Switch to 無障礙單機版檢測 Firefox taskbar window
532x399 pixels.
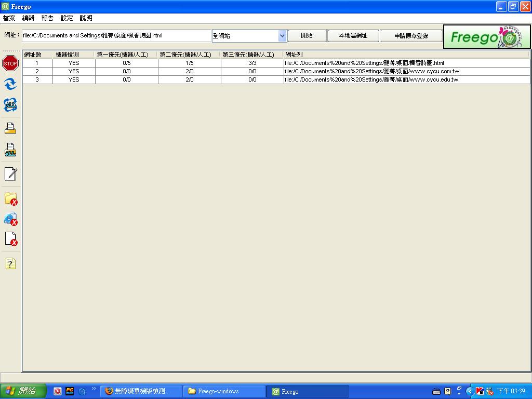[x=141, y=391]
